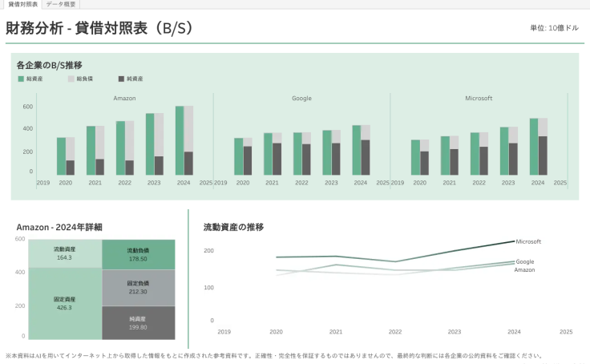Select the 固定負債 212.30 treemap cell
The height and width of the screenshot is (364, 590).
click(x=138, y=288)
